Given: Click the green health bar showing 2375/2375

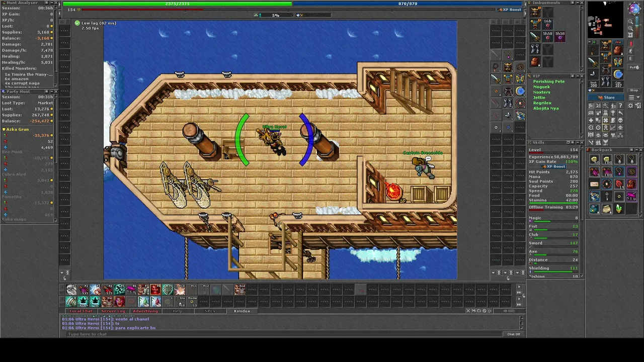Looking at the screenshot, I should [177, 4].
